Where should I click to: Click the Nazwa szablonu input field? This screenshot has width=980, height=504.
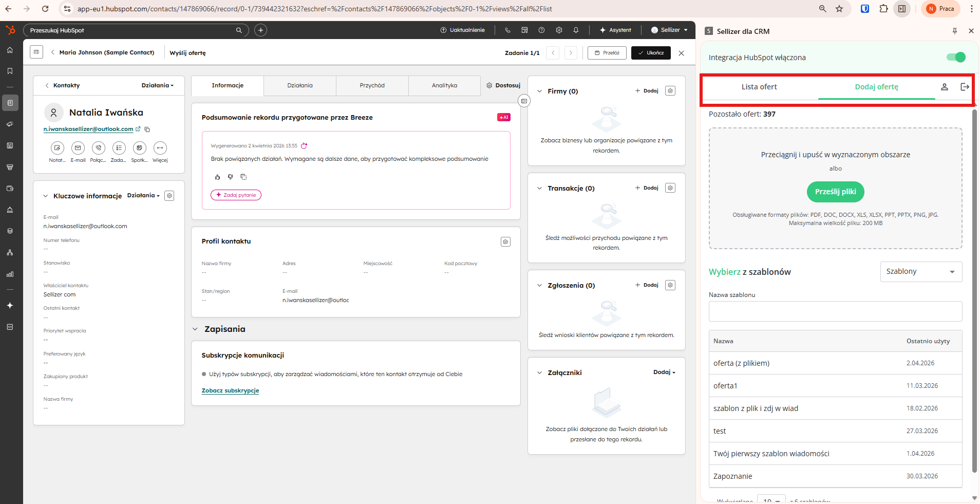point(835,311)
